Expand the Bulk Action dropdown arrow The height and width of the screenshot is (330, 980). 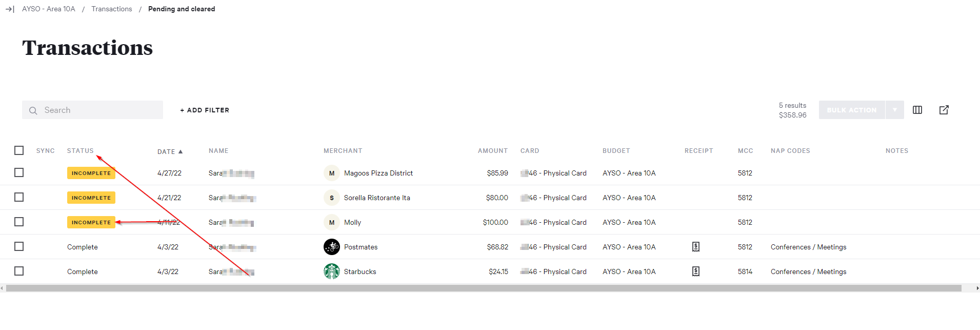point(894,110)
